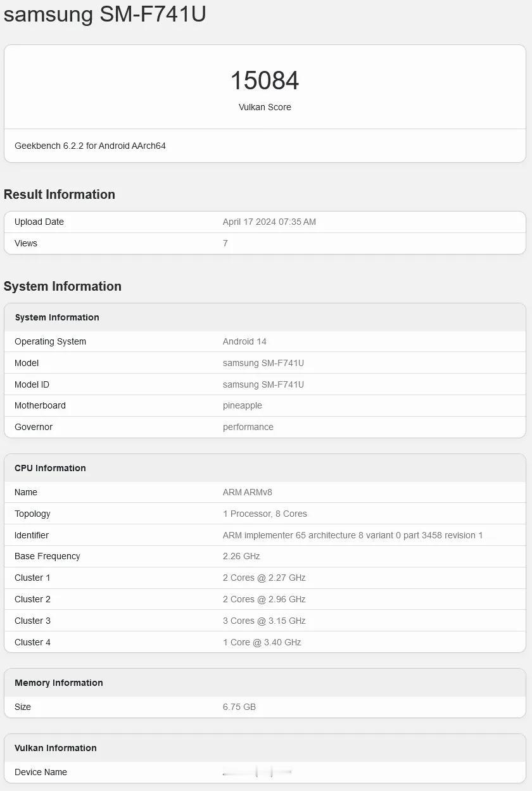Click the 'CPU Information' table header
Image resolution: width=532 pixels, height=791 pixels.
pos(50,468)
